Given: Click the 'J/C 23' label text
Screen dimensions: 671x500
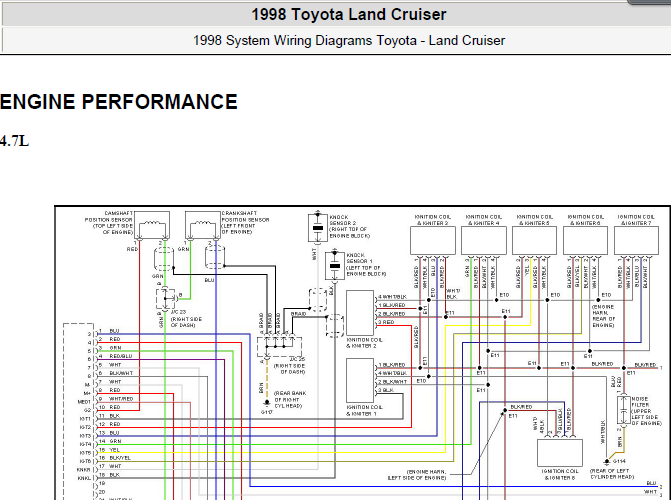Looking at the screenshot, I should click(178, 312).
